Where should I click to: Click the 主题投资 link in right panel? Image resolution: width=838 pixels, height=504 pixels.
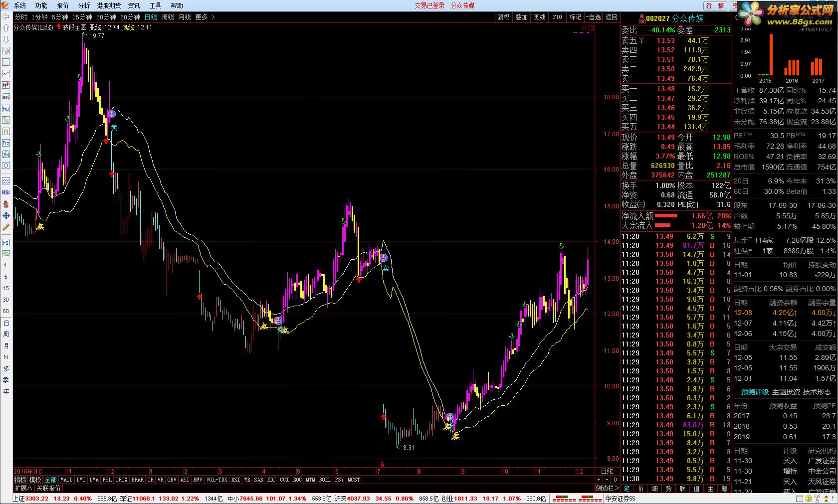point(786,392)
